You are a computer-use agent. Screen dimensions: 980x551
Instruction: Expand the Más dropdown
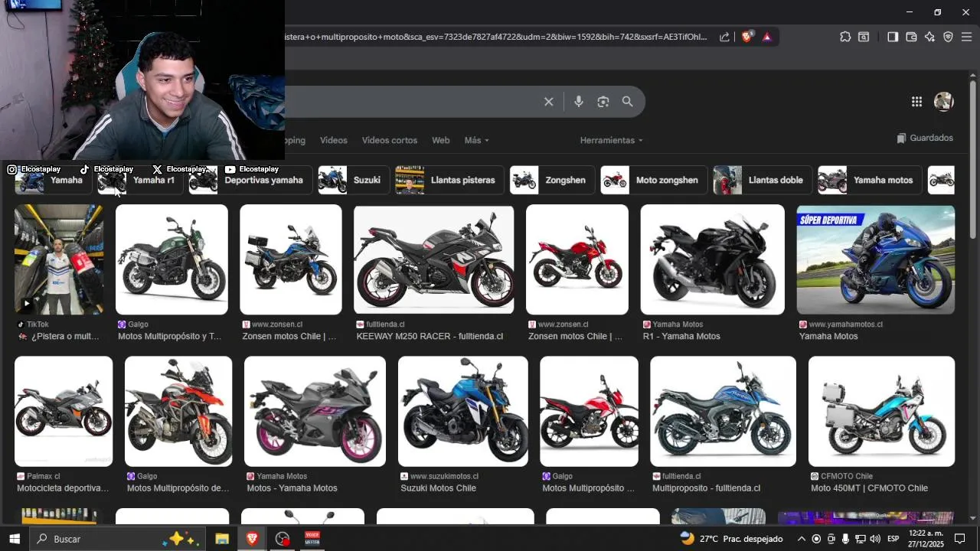[x=476, y=140]
